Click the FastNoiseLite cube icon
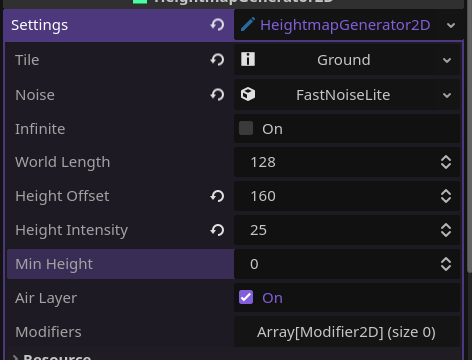 pos(248,95)
